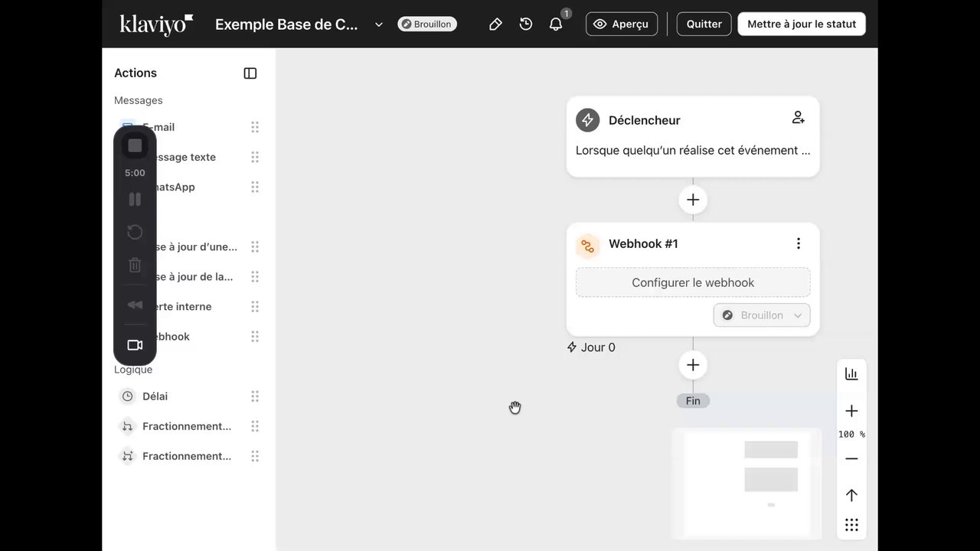Click the Aperçu preview button
980x551 pixels.
[621, 24]
